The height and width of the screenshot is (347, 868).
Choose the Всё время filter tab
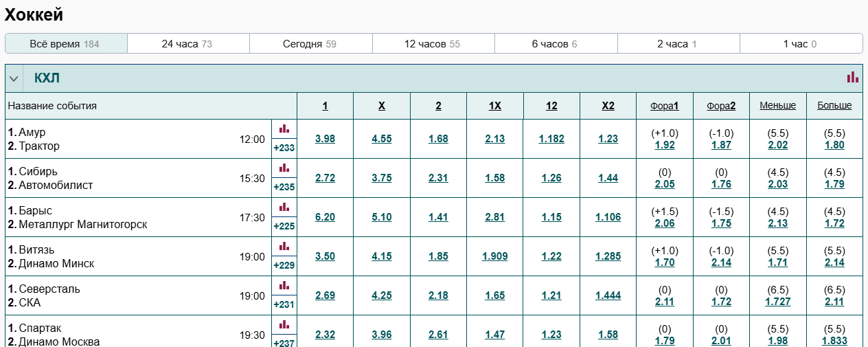(66, 43)
